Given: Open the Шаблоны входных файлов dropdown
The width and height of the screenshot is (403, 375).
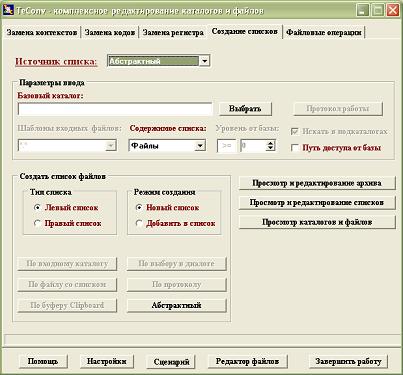Looking at the screenshot, I should click(111, 146).
